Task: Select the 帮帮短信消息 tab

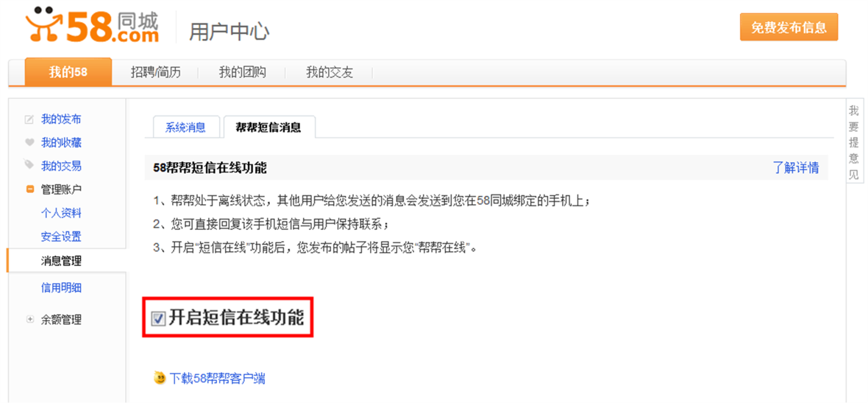Action: 268,127
